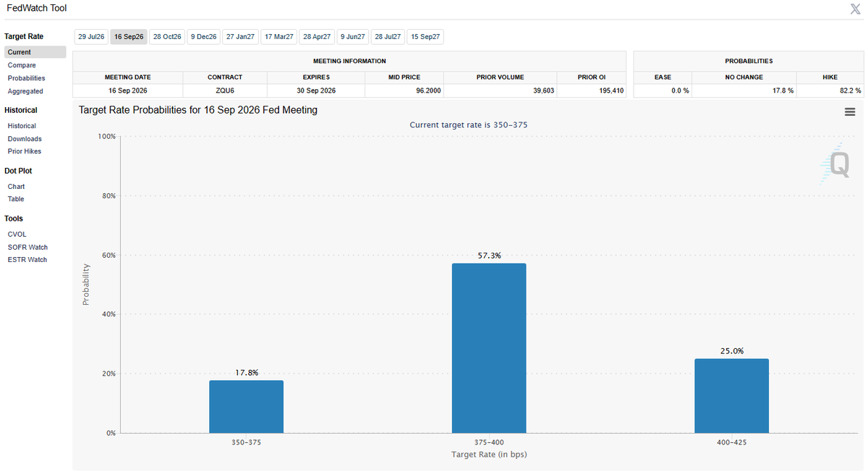Select the Aggregated sidebar item
The image size is (868, 472).
25,91
